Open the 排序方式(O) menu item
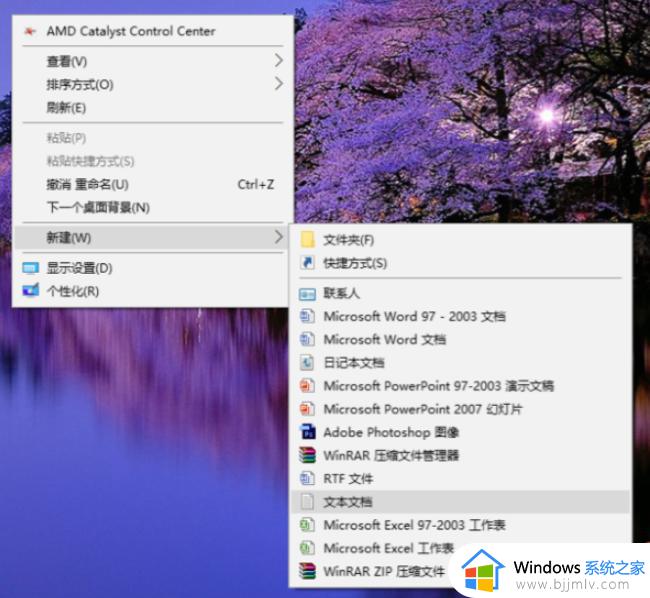Viewport: 650px width, 598px height. coord(153,84)
